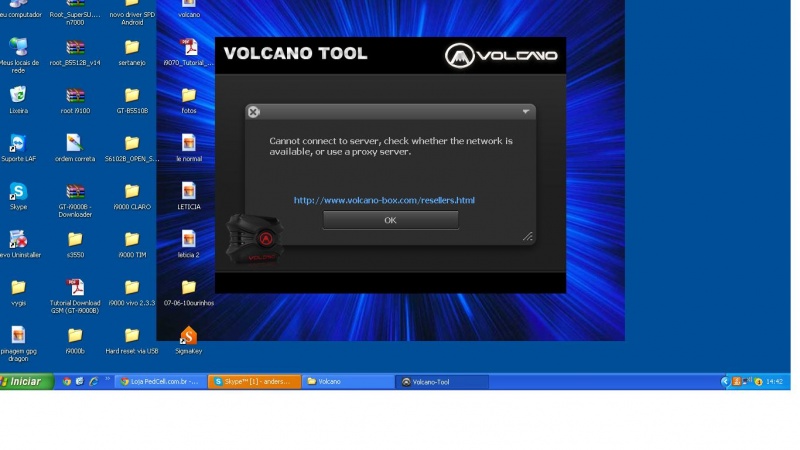Open the Revo Uninstaller shortcut
The width and height of the screenshot is (800, 450).
point(19,244)
